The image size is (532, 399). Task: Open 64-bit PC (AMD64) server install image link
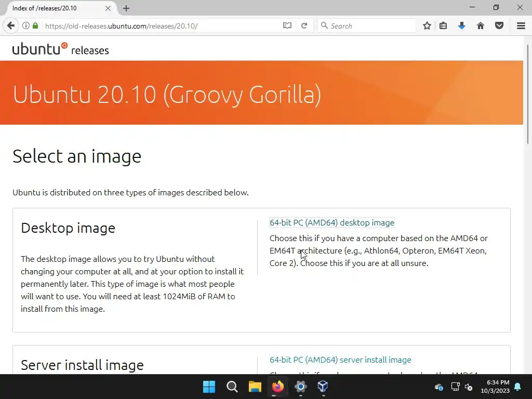(340, 360)
